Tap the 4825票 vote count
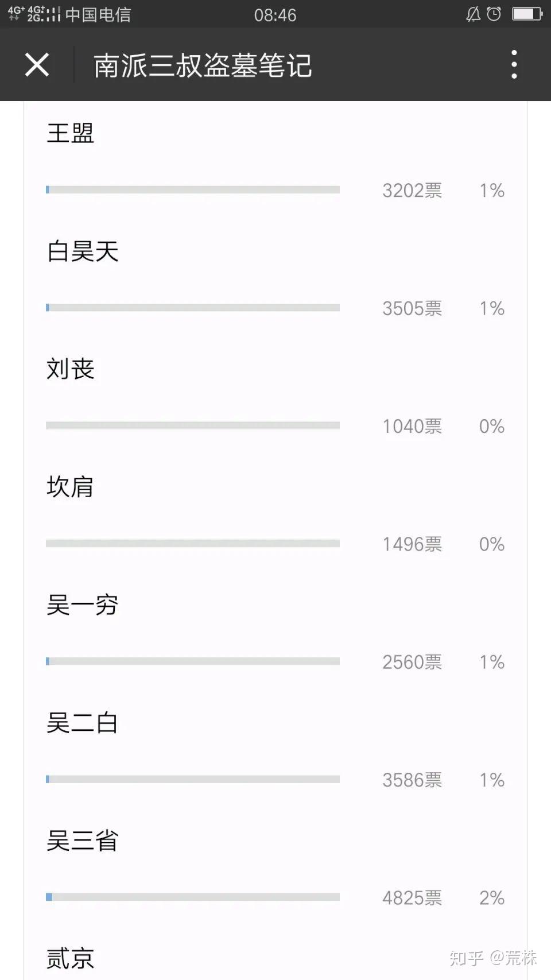This screenshot has width=551, height=980. [412, 898]
